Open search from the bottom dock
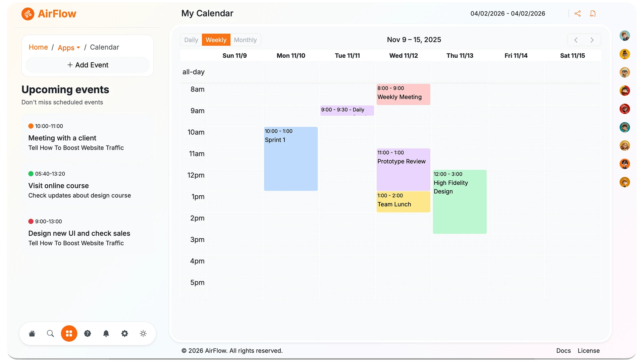 click(x=50, y=334)
